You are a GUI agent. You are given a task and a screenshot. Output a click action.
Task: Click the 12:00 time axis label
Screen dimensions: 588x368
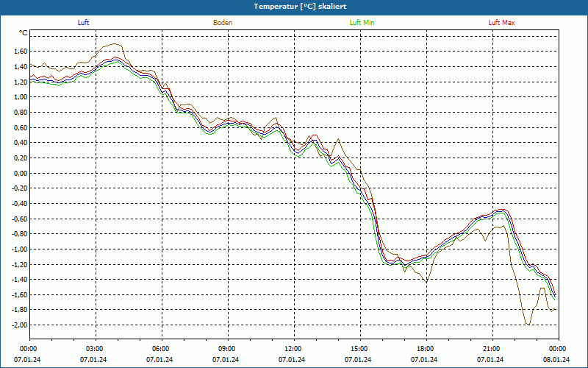pyautogui.click(x=294, y=349)
